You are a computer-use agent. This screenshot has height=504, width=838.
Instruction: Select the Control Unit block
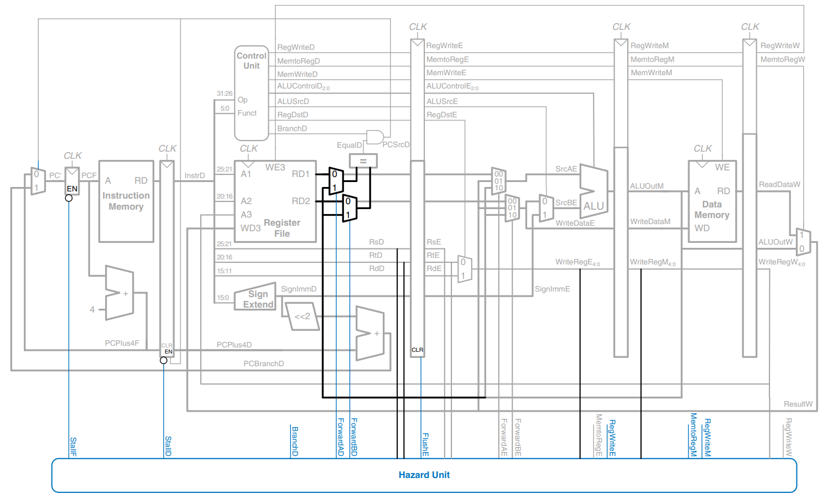[x=252, y=93]
